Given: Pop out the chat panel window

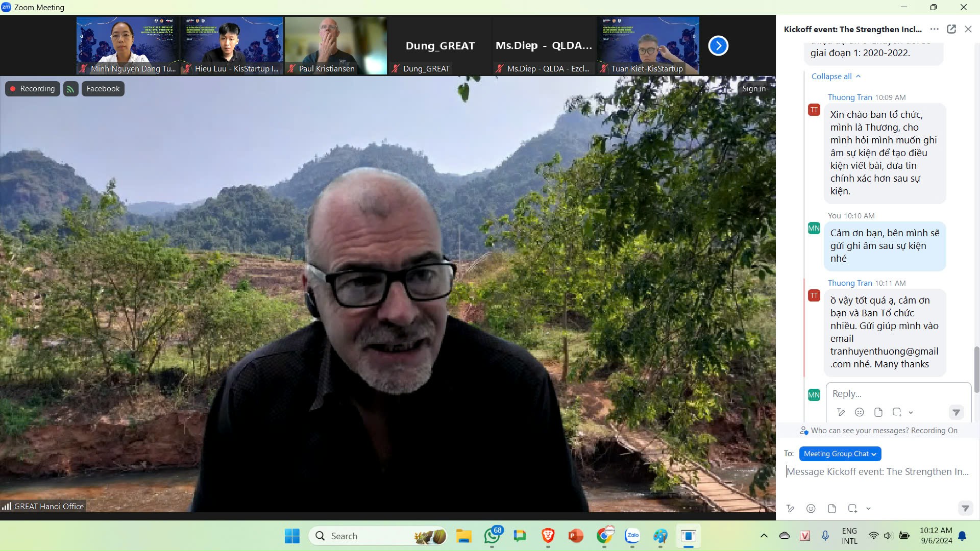Looking at the screenshot, I should tap(951, 29).
